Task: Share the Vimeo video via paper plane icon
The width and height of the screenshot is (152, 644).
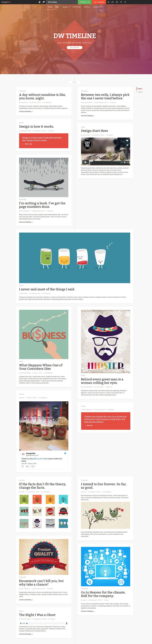Action: pyautogui.click(x=127, y=145)
